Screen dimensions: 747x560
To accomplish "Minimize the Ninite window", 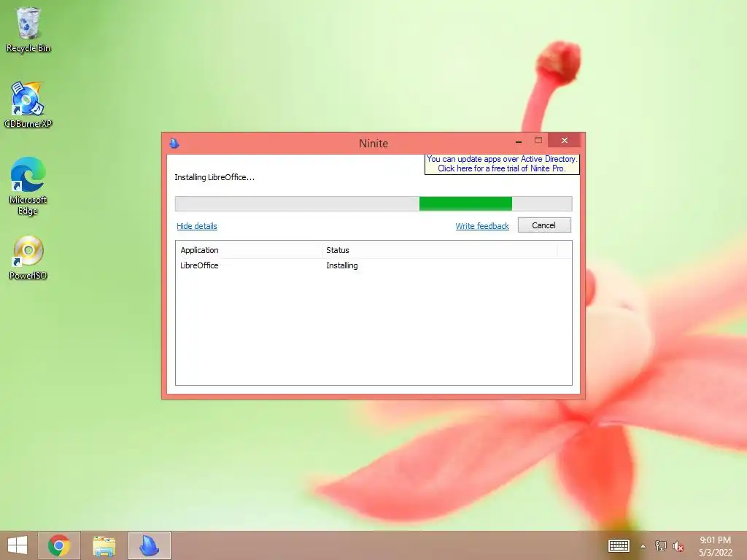I will pyautogui.click(x=519, y=141).
